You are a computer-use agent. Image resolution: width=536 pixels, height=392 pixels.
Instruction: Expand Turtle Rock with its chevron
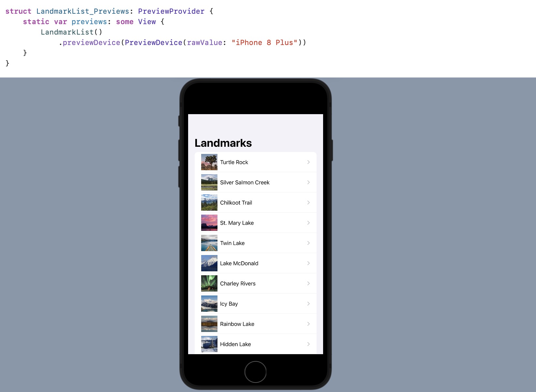(308, 162)
